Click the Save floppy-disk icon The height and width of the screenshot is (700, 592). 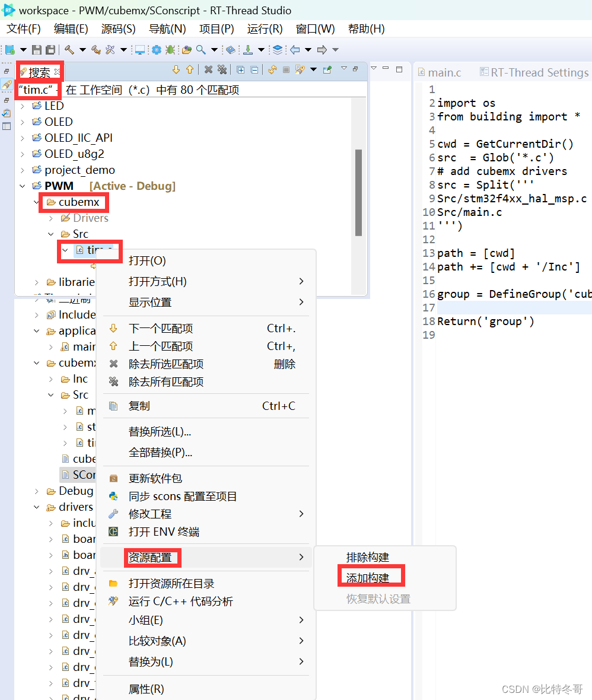pyautogui.click(x=37, y=50)
